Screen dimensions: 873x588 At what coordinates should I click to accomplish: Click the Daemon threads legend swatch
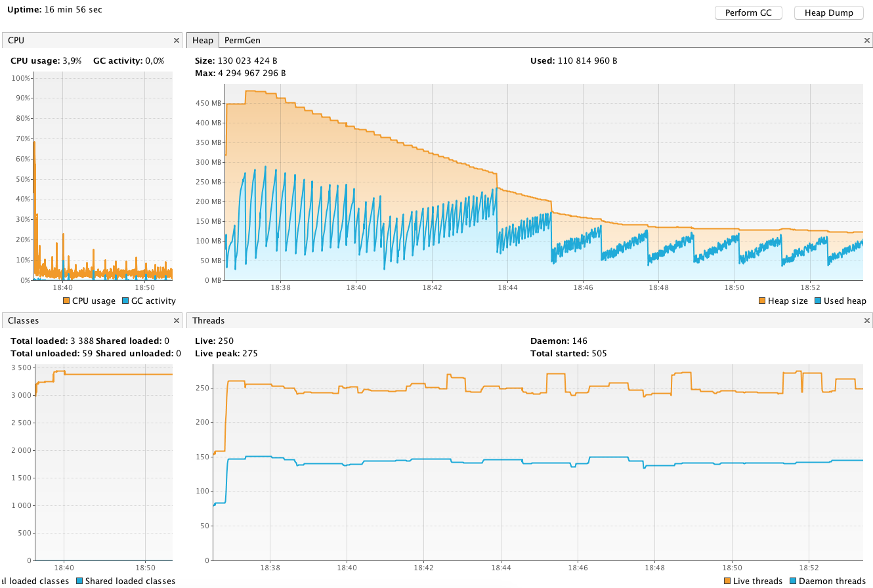[x=792, y=581]
